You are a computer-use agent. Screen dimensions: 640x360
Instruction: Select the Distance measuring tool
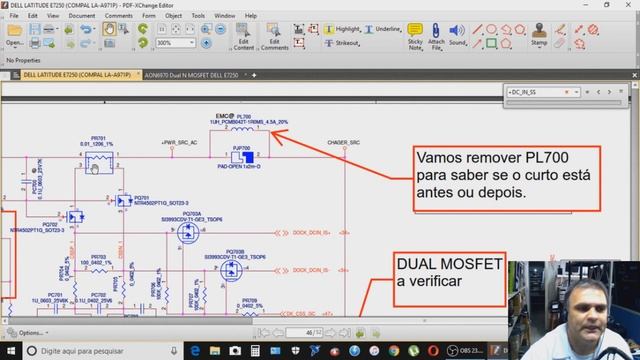tap(579, 29)
